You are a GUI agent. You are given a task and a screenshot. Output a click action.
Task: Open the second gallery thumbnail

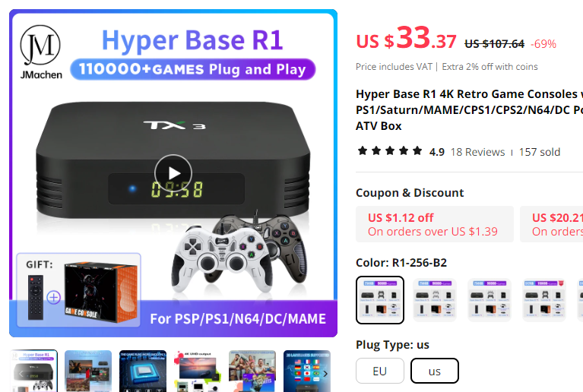coord(88,371)
